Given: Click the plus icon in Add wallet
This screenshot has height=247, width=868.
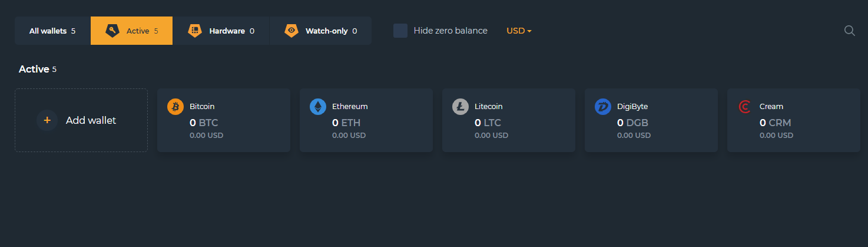Looking at the screenshot, I should coord(47,120).
